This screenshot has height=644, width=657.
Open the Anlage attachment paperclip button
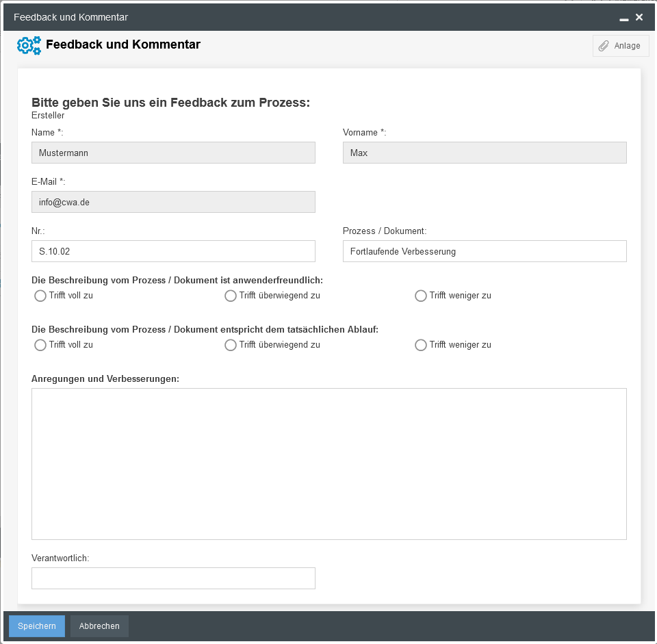coord(620,46)
